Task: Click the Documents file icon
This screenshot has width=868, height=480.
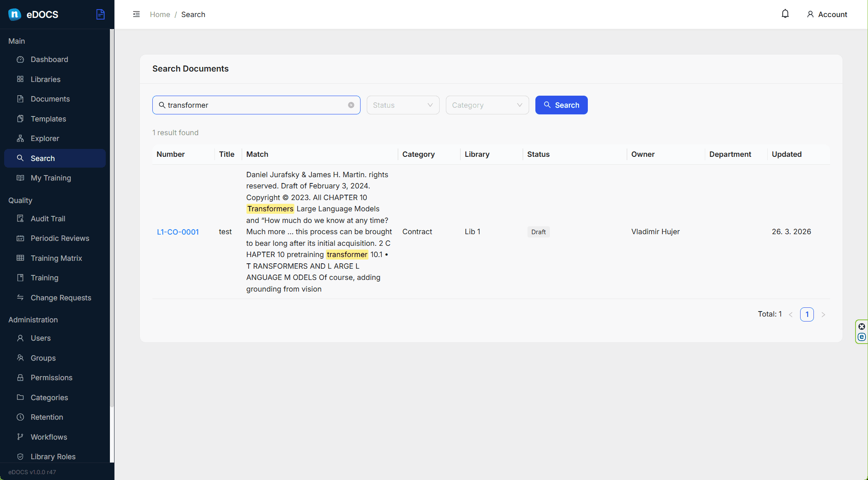Action: 20,99
